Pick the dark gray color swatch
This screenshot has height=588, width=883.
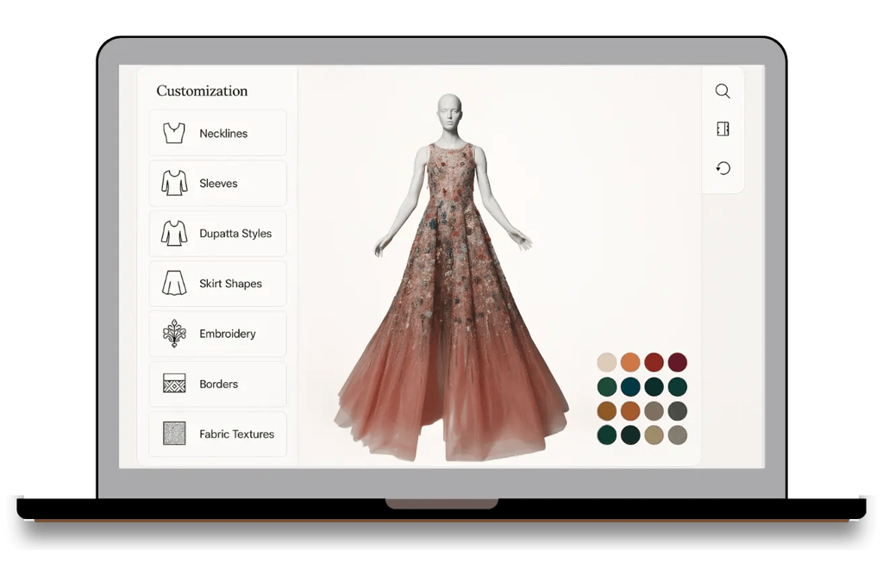(x=679, y=411)
